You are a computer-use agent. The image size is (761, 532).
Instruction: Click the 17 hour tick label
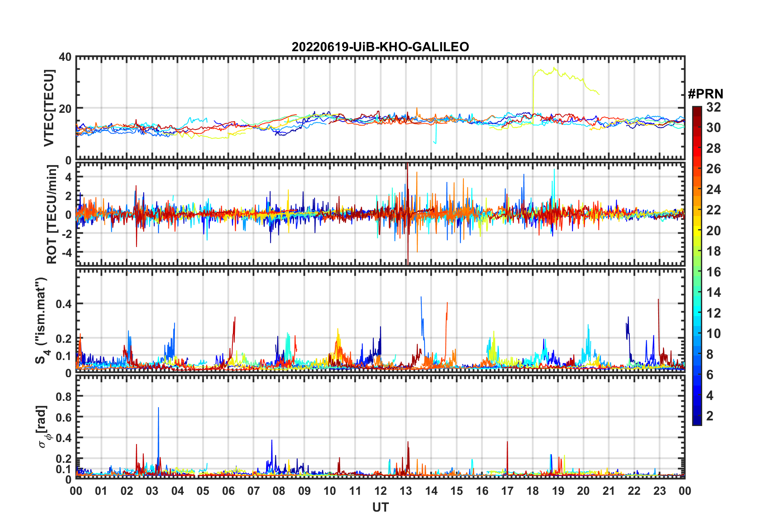(507, 491)
